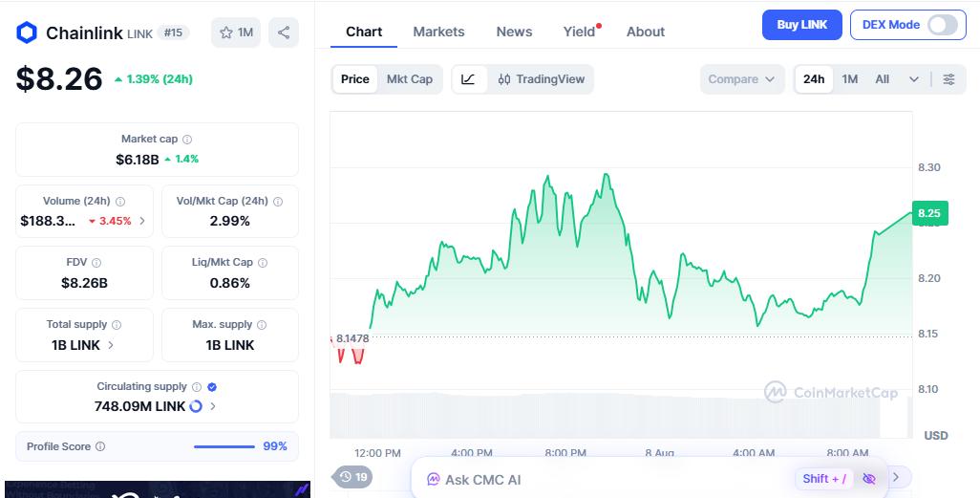This screenshot has height=498, width=980.
Task: Select the line chart icon
Action: [x=469, y=79]
